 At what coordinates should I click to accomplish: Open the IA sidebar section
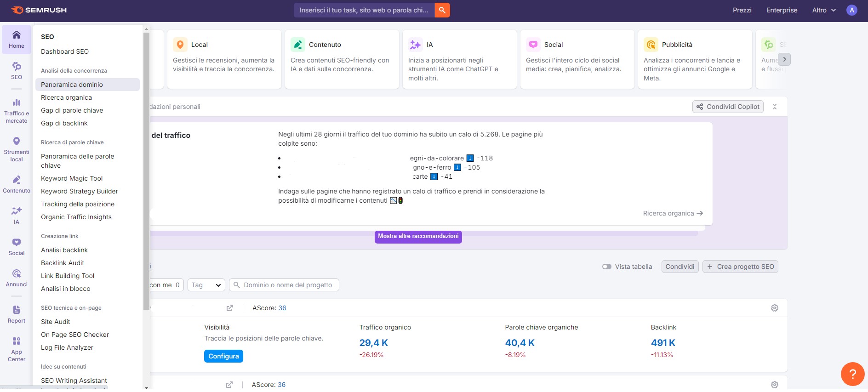tap(17, 216)
